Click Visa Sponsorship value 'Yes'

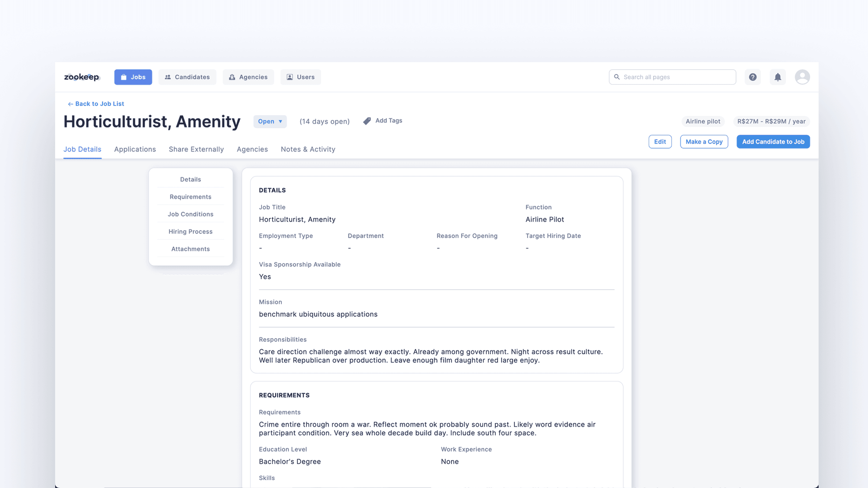[265, 277]
